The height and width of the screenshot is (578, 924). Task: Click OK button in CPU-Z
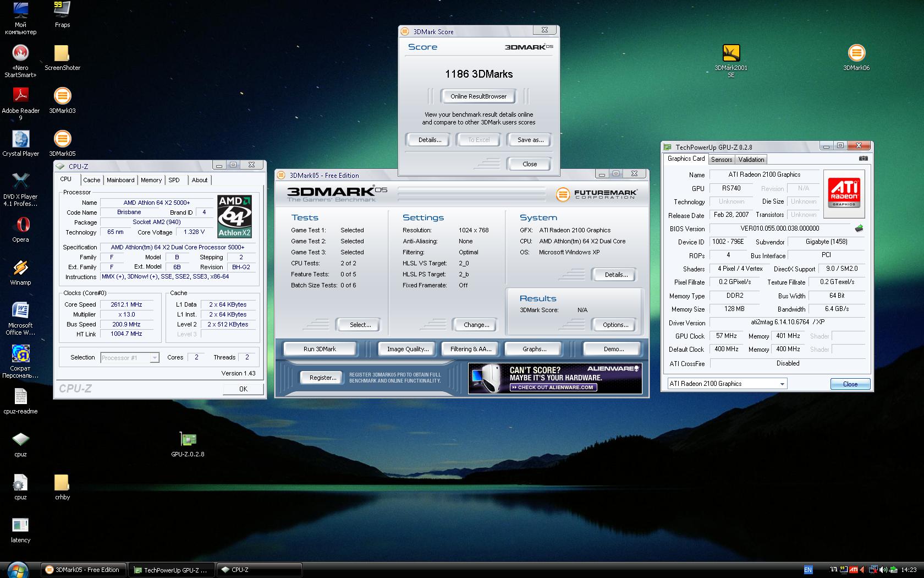[243, 389]
